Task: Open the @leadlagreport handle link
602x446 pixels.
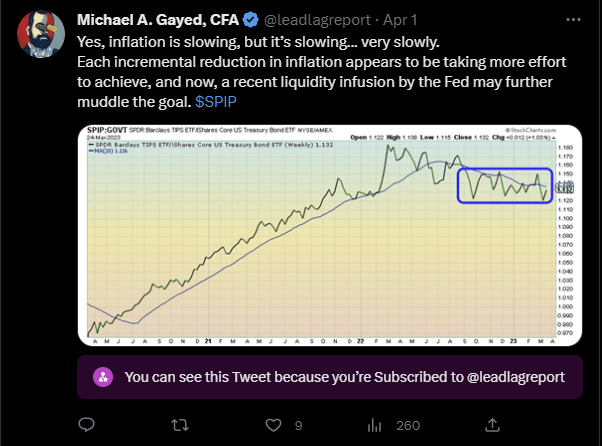Action: point(317,20)
